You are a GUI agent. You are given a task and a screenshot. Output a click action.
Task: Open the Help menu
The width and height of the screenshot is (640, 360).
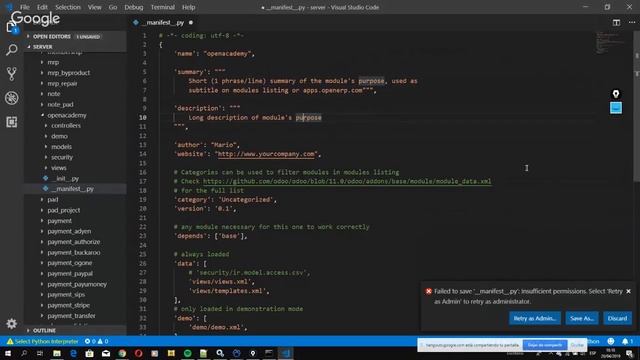[188, 7]
